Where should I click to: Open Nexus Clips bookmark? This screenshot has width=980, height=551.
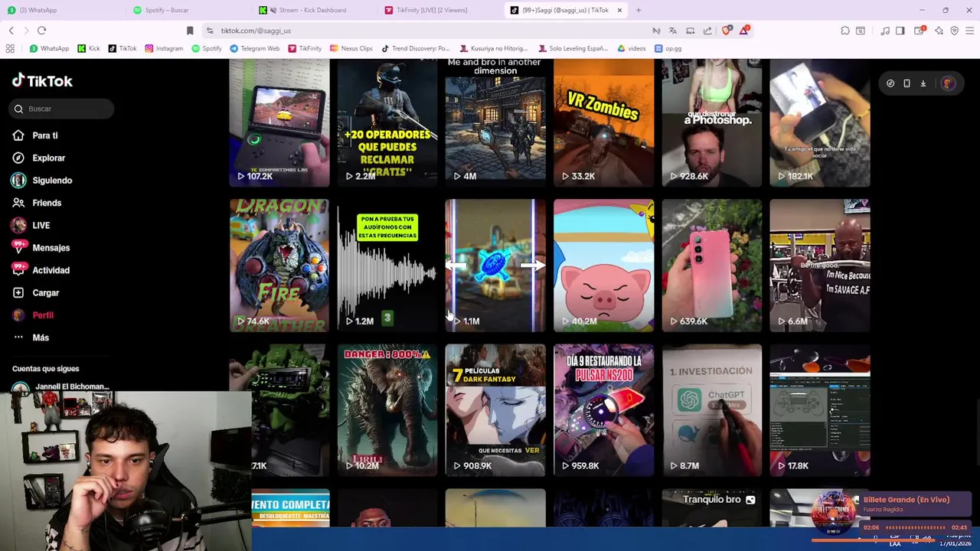(x=351, y=48)
